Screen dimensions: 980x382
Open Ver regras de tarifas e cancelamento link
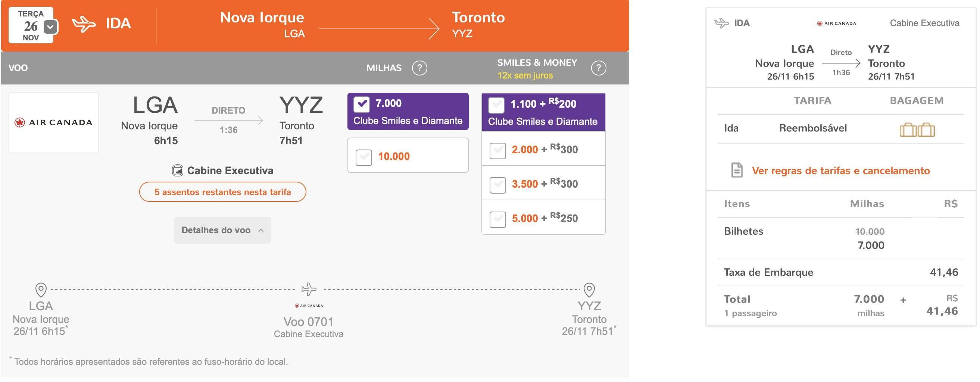tap(841, 170)
